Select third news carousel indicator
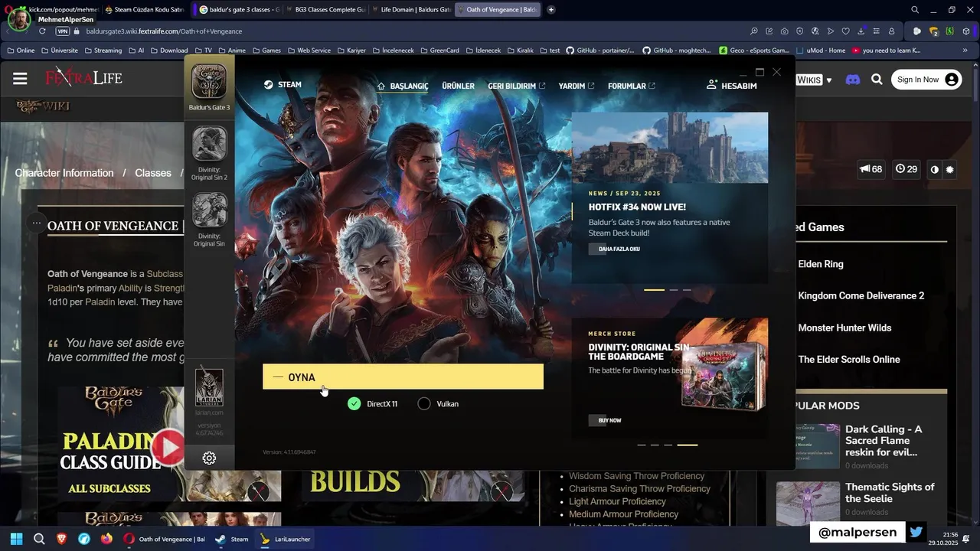980x551 pixels. [687, 290]
